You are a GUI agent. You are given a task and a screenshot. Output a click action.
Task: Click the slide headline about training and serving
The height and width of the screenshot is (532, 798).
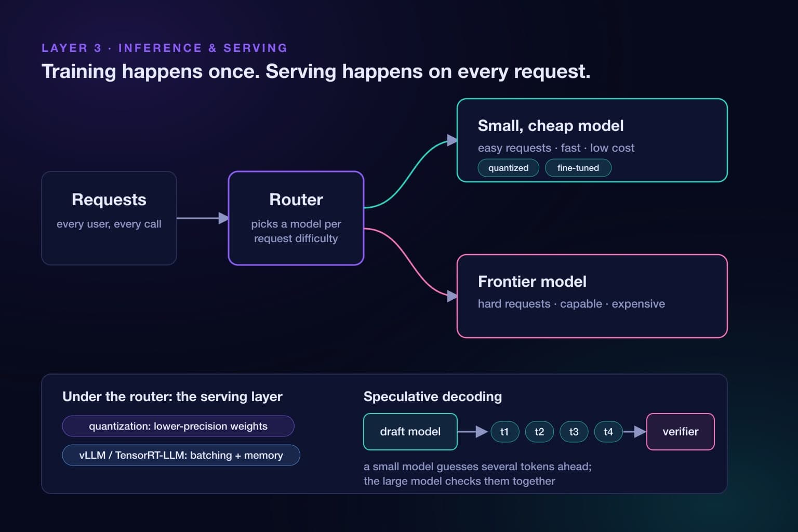[316, 72]
